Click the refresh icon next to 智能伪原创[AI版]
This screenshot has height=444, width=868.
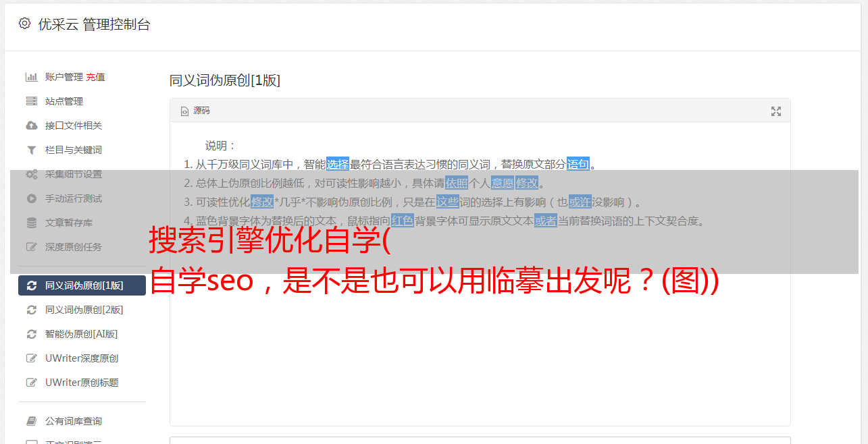[x=31, y=334]
